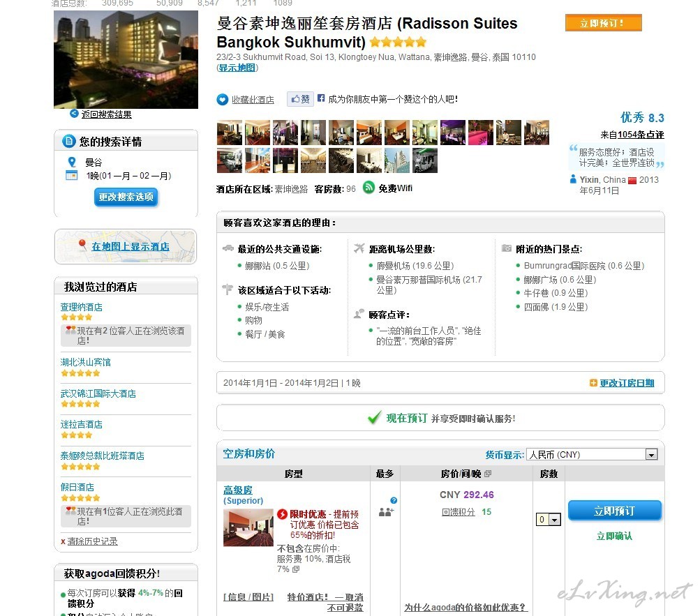The width and height of the screenshot is (700, 616).
Task: Click the blue help question mark icon
Action: coord(394,500)
